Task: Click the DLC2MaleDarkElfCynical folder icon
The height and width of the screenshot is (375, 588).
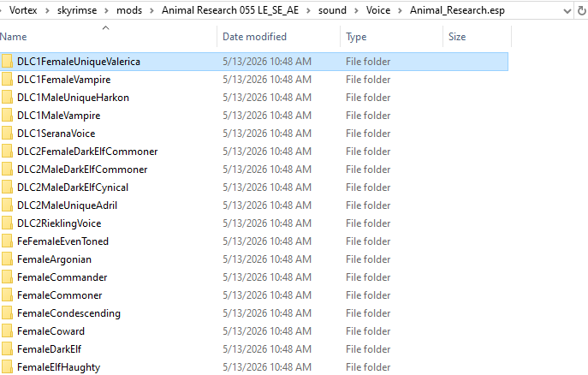Action: 7,187
